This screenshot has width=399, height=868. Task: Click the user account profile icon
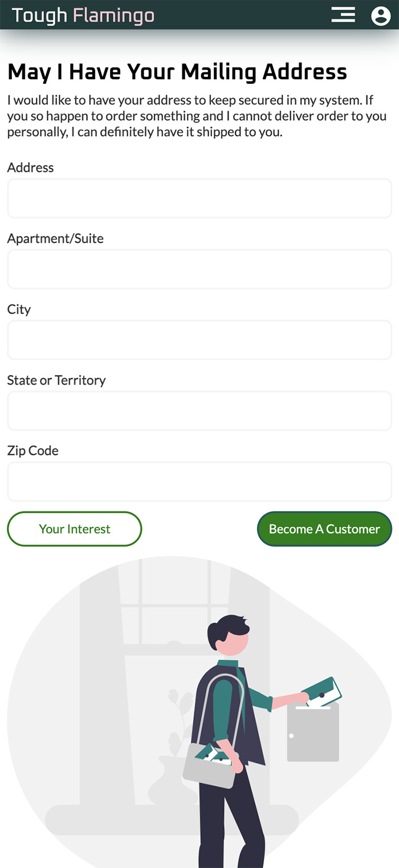[380, 15]
